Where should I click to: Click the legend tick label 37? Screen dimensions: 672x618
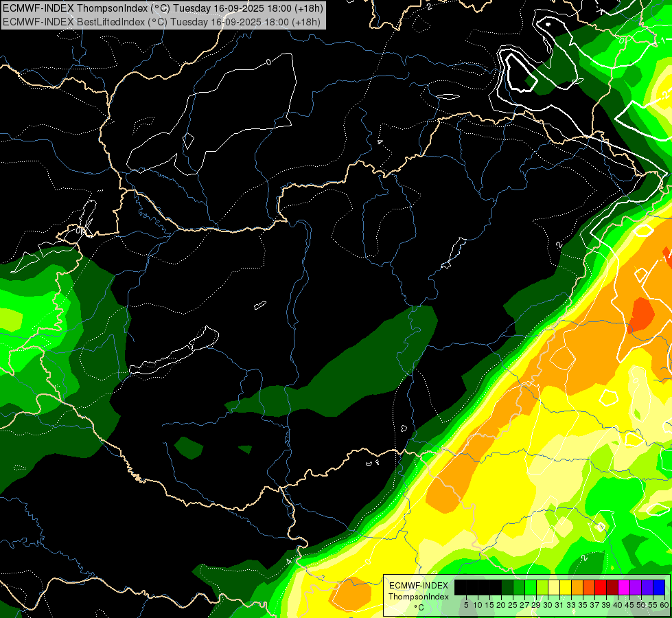595,605
